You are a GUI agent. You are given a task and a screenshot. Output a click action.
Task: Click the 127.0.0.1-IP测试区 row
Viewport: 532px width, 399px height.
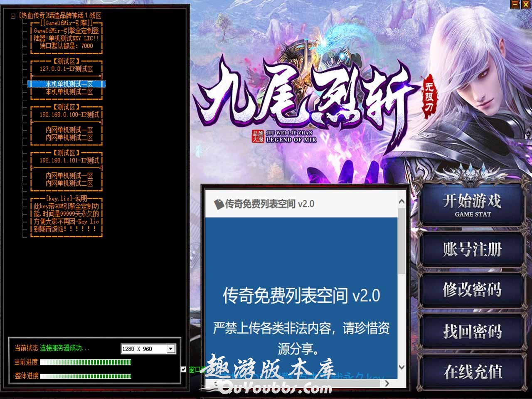66,69
